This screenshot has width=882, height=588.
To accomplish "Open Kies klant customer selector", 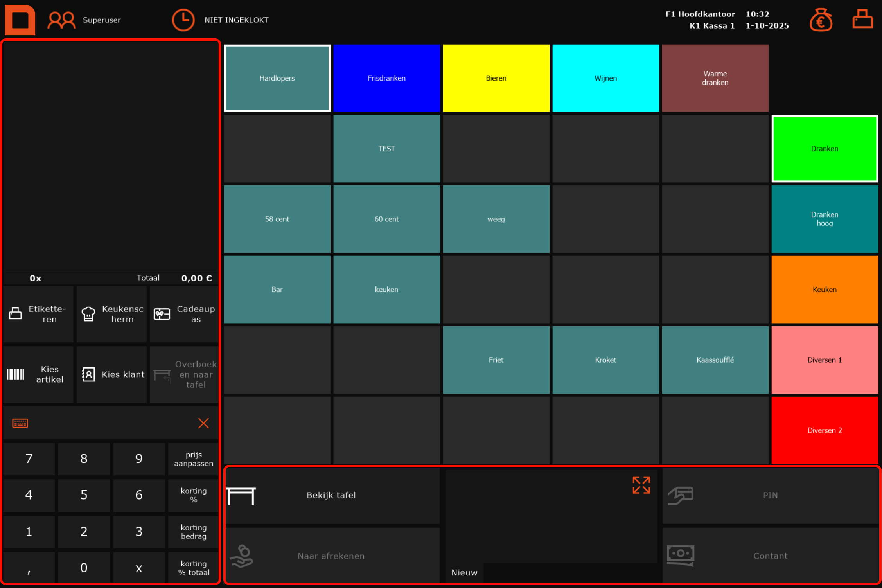I will (112, 374).
